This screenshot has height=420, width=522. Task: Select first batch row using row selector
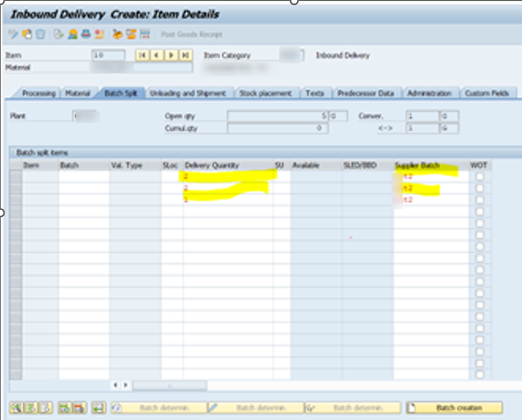16,176
